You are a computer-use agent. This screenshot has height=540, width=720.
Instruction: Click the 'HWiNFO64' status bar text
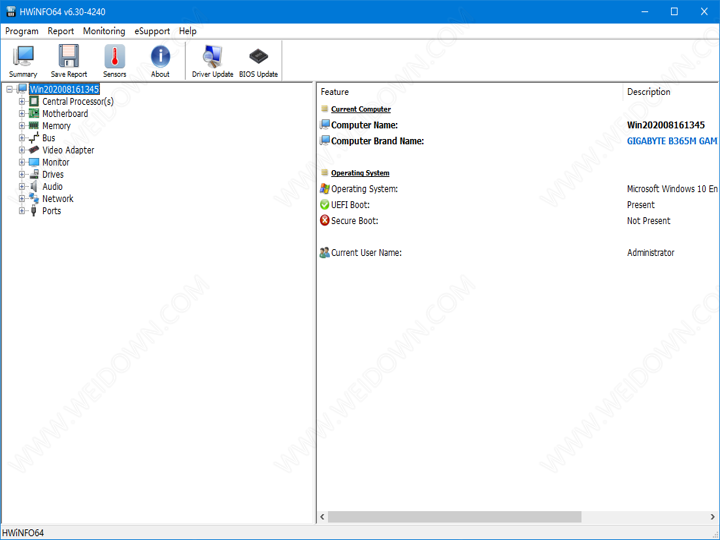(23, 533)
